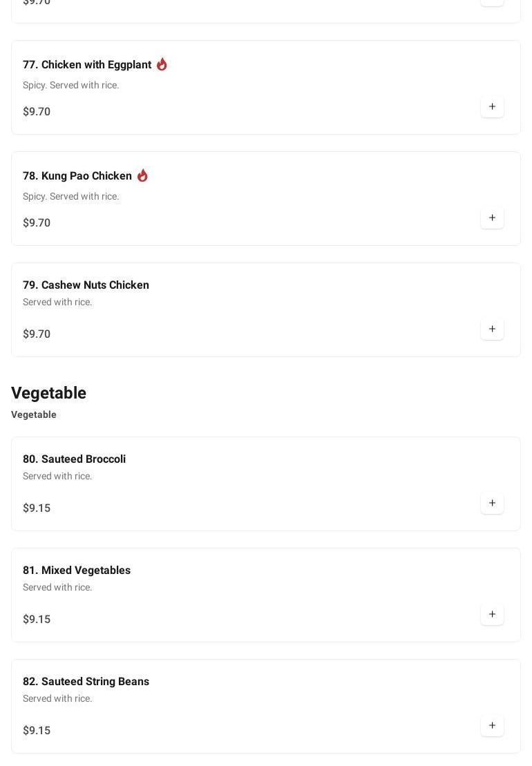Click $9.70 price of Cashew Nuts Chicken
Screen dimensions: 532x766
coord(37,334)
